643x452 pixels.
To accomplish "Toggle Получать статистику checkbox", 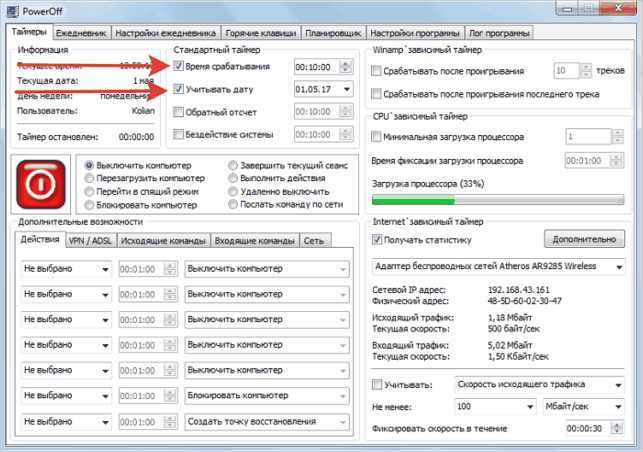I will click(377, 240).
